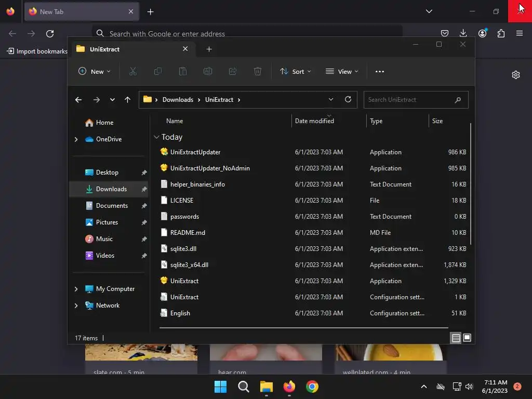Viewport: 532px width, 399px height.
Task: Open Windows Start menu
Action: tap(220, 387)
